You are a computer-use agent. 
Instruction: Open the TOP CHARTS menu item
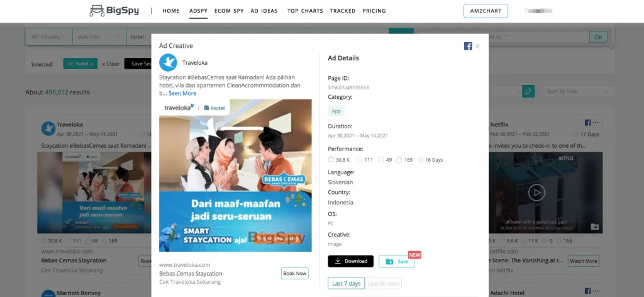(304, 11)
